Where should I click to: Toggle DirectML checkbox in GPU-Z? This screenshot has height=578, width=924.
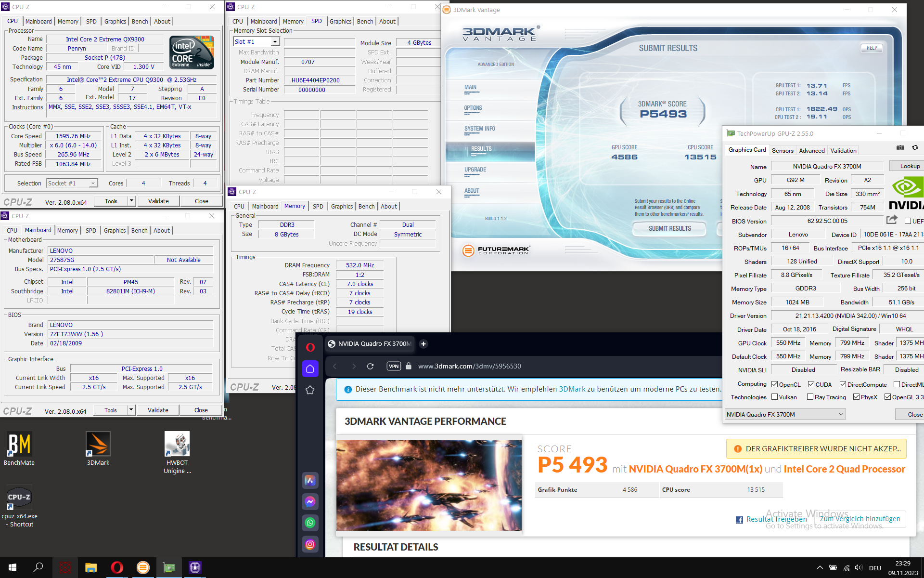[x=897, y=384]
